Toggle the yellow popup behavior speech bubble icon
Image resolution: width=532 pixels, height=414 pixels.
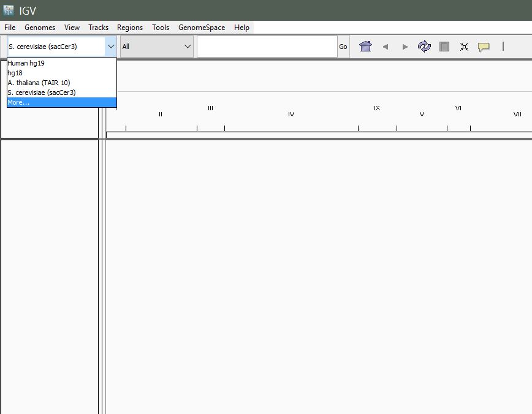click(x=484, y=47)
